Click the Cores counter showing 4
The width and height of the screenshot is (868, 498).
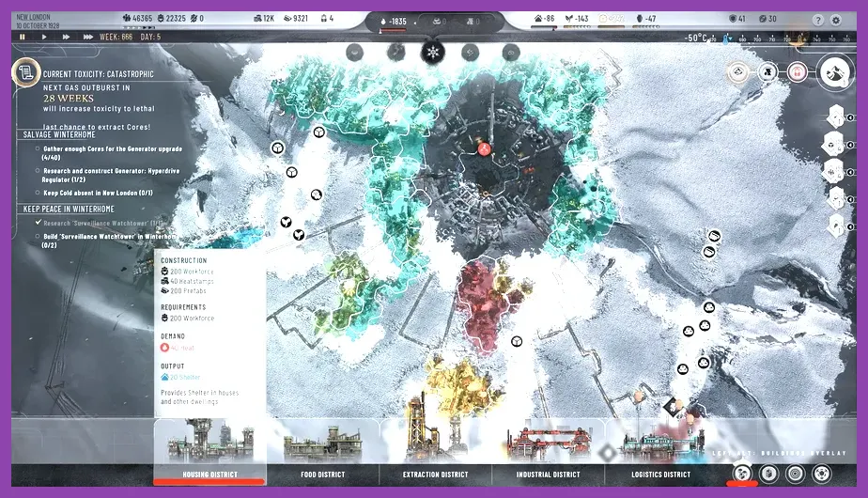click(327, 18)
